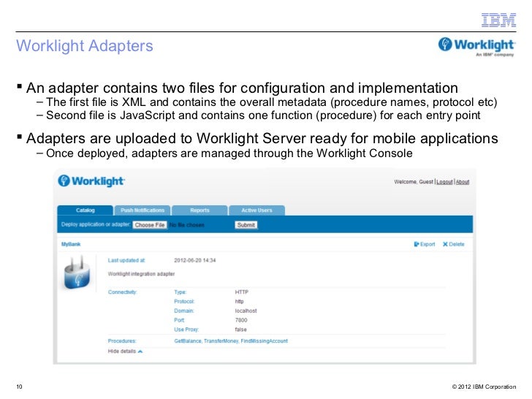Open the TransferMoney procedure
This screenshot has height=399, width=532.
(221, 341)
